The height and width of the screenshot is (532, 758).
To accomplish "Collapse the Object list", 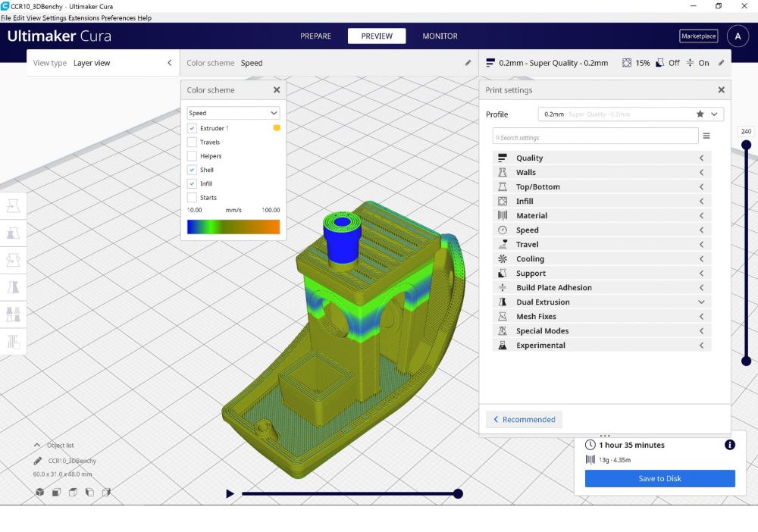I will [x=37, y=445].
